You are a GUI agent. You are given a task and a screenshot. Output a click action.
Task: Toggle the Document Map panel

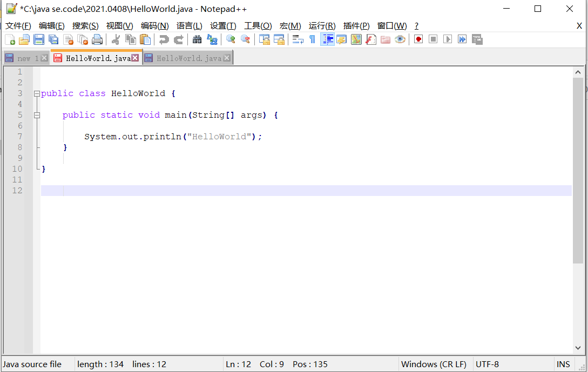pyautogui.click(x=356, y=39)
